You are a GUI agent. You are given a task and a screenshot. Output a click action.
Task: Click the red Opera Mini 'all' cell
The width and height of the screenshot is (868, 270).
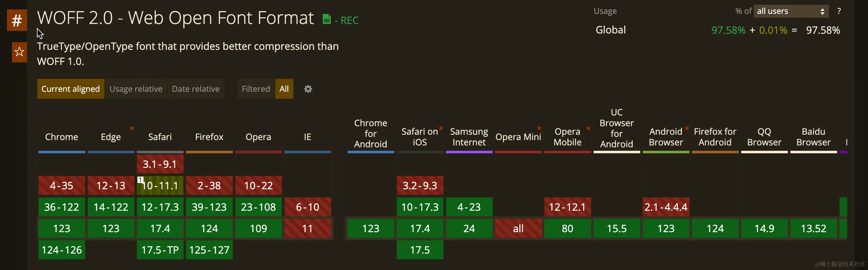[x=518, y=229]
